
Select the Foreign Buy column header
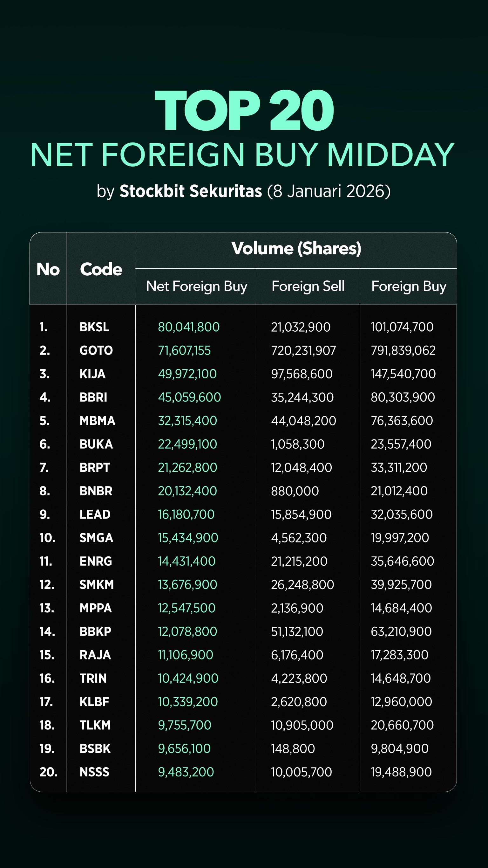click(409, 286)
